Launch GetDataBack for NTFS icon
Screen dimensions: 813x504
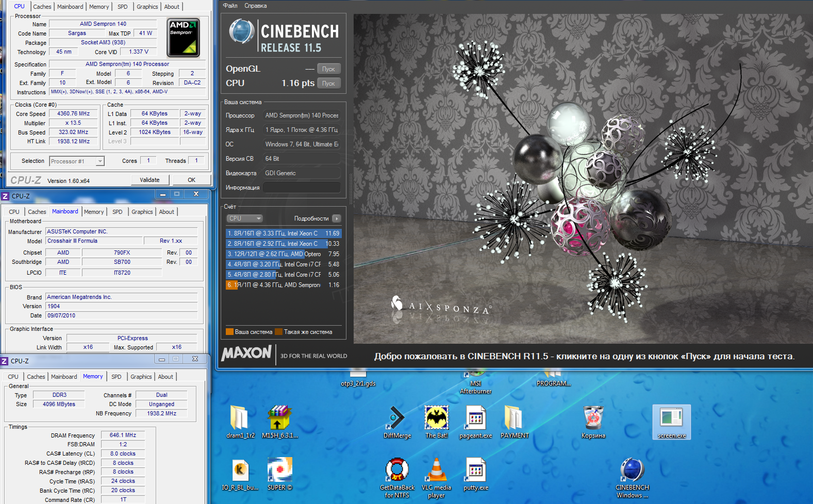(396, 470)
